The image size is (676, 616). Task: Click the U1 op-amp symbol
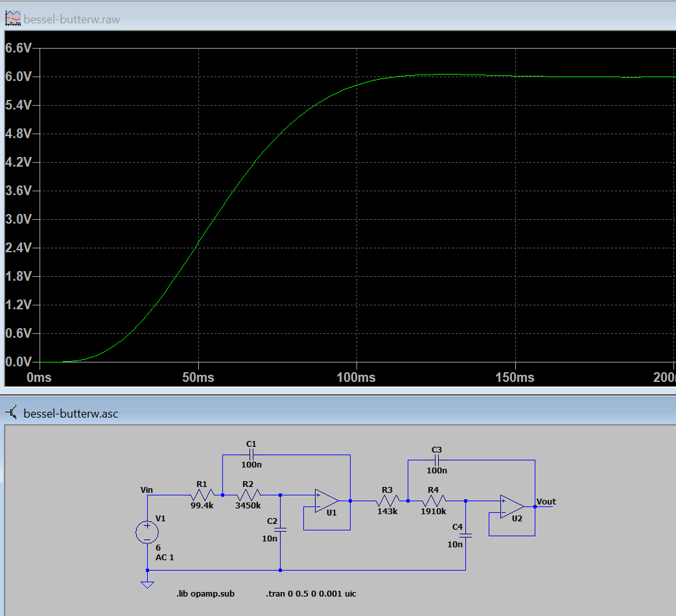point(327,501)
